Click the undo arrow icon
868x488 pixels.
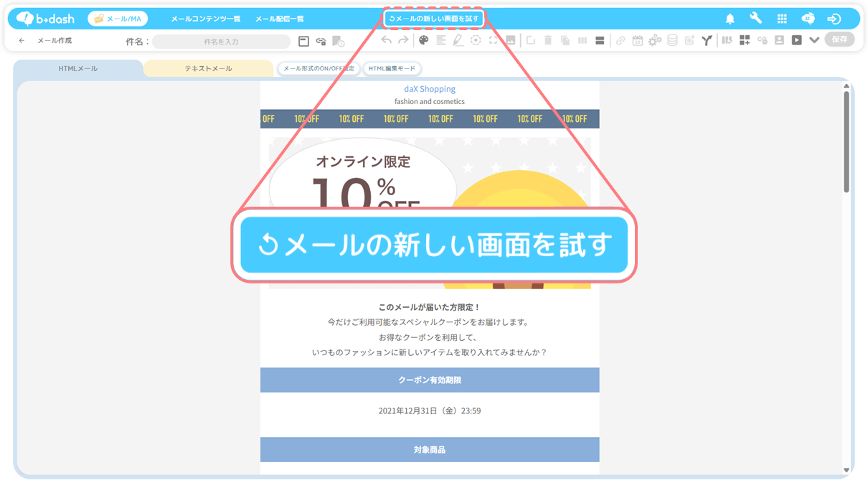point(387,41)
